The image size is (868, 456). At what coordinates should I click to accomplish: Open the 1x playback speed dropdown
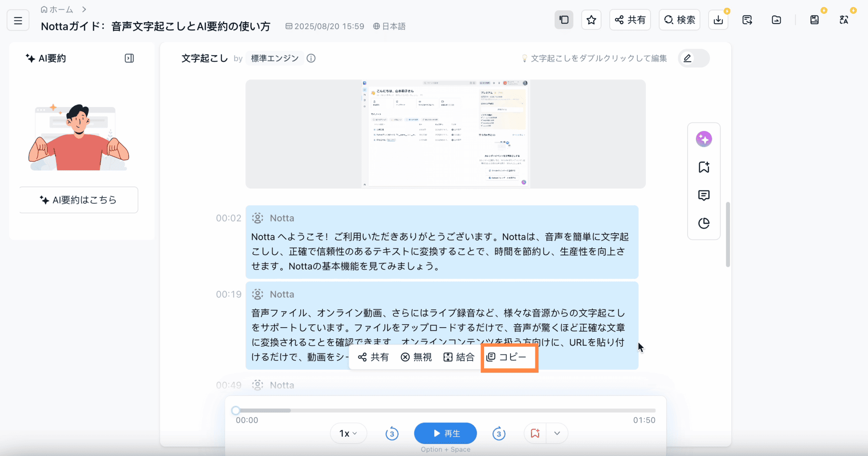[x=348, y=433]
